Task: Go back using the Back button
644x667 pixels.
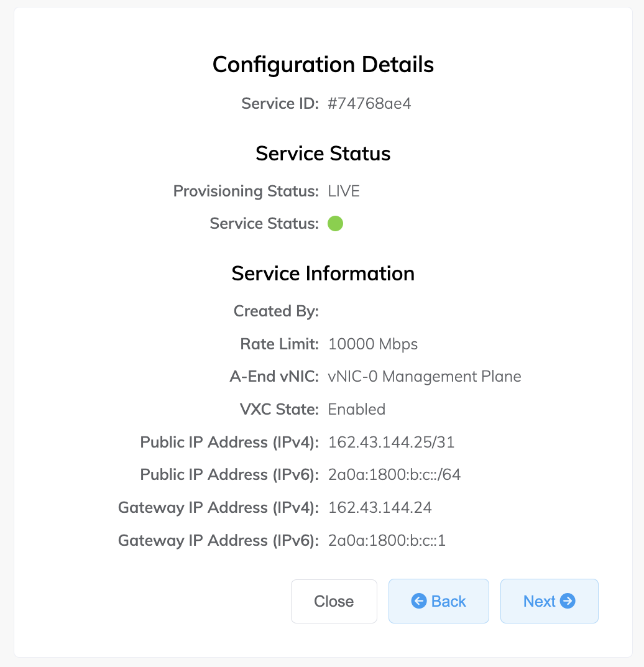Action: point(439,601)
